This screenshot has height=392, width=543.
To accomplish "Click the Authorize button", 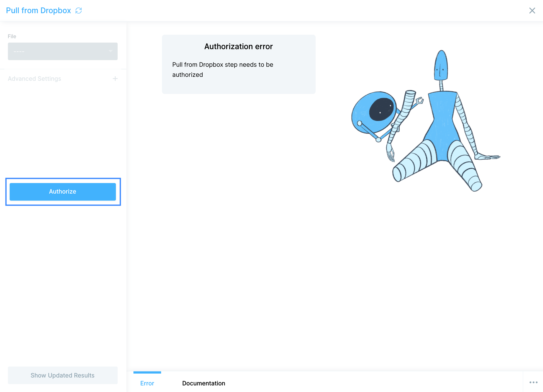I will 63,192.
